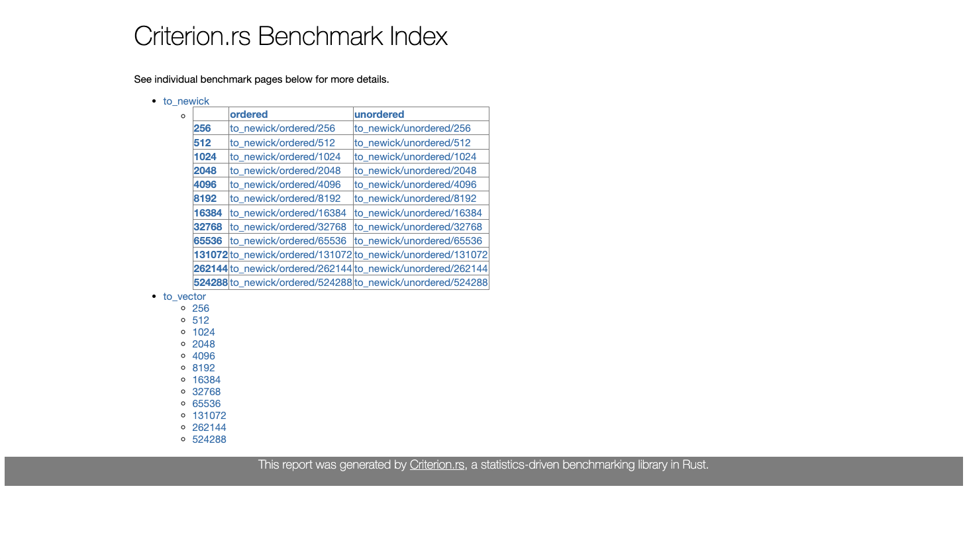Click the ordered column header link
This screenshot has height=560, width=967.
(x=249, y=115)
